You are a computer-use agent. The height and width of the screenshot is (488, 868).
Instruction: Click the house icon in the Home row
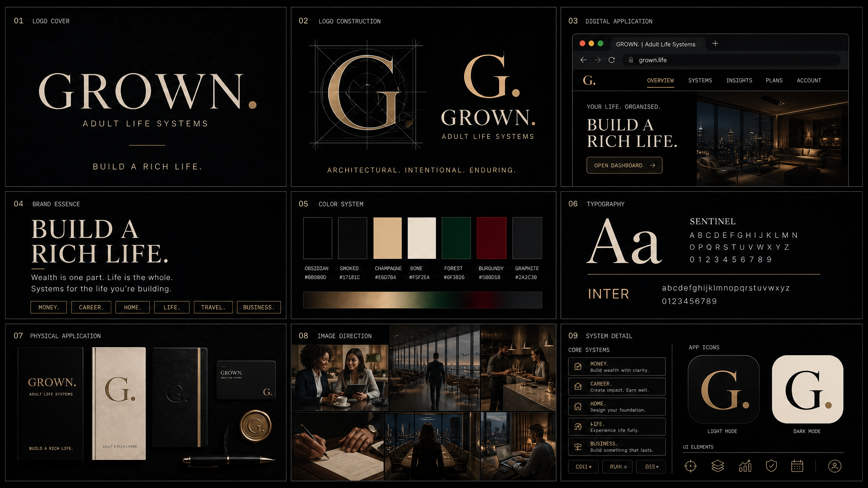[x=578, y=406]
